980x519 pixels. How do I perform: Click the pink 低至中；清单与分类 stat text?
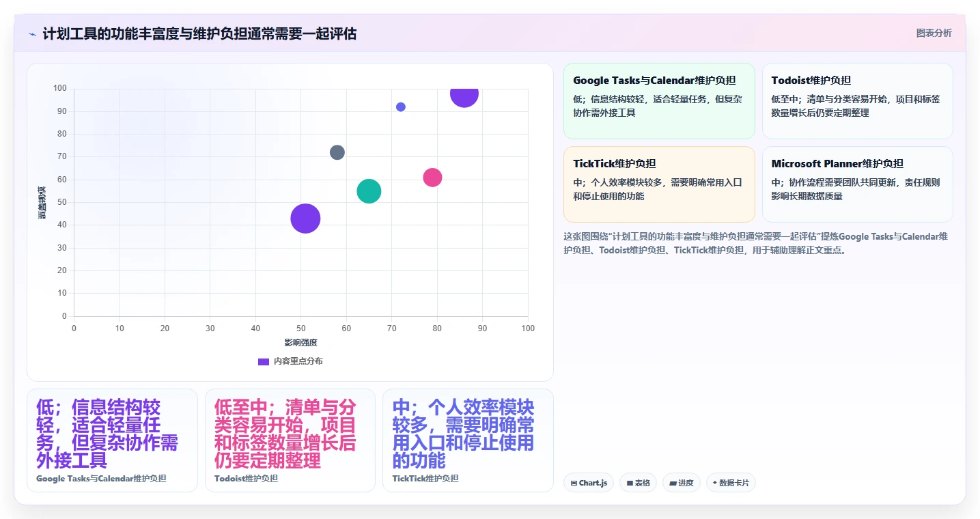coord(285,434)
